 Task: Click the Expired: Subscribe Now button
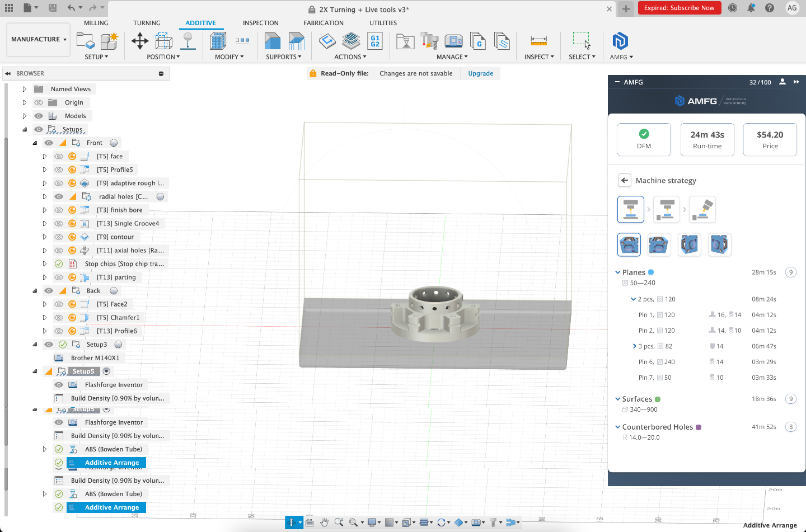(679, 8)
